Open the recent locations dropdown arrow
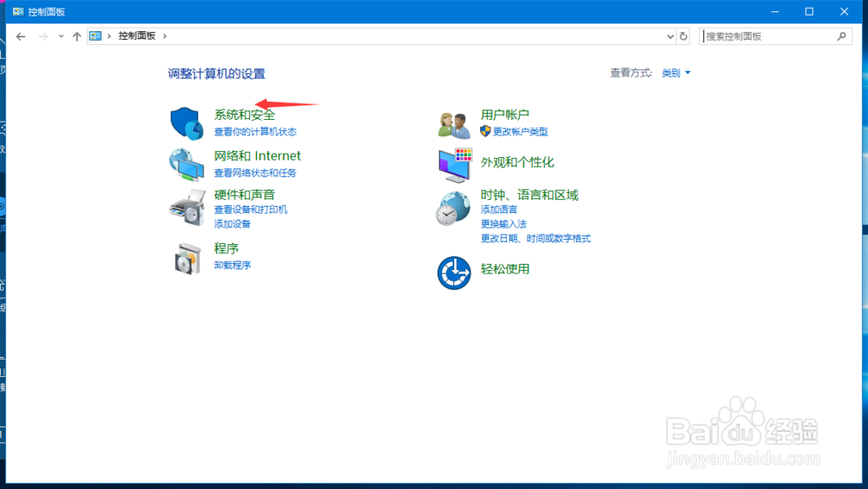The height and width of the screenshot is (489, 868). tap(61, 36)
